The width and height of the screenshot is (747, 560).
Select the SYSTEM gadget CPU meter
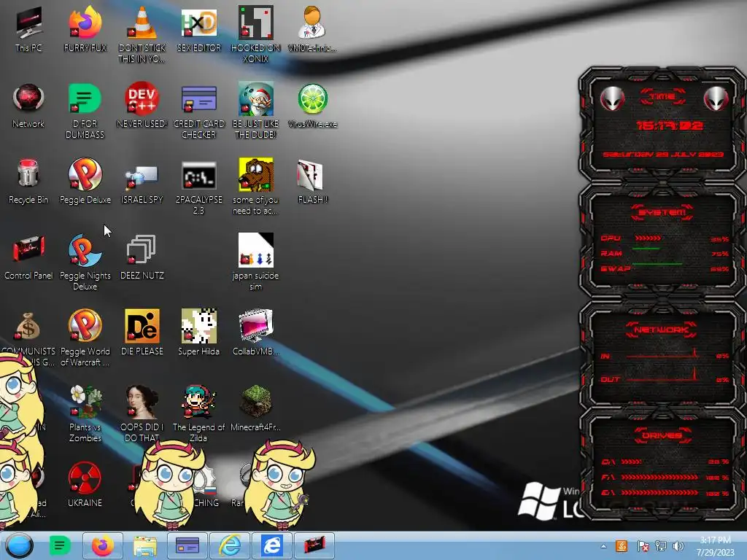pyautogui.click(x=665, y=238)
